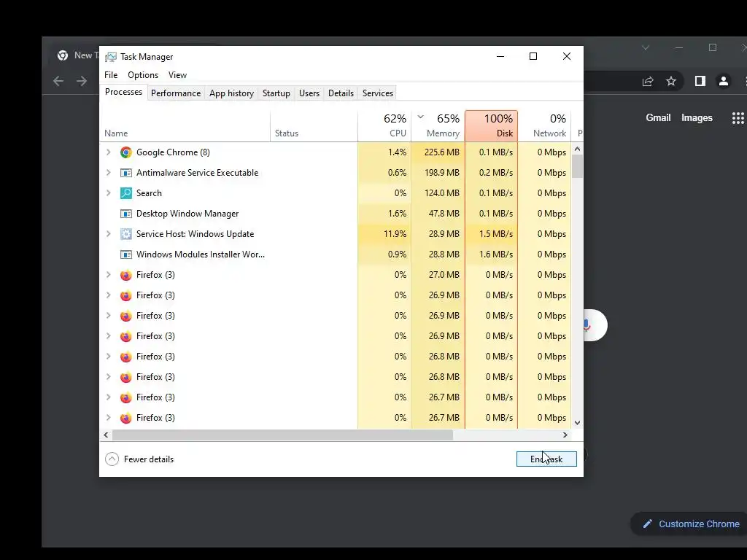This screenshot has width=747, height=560.
Task: Click Chrome's bookmark star icon
Action: [x=671, y=82]
